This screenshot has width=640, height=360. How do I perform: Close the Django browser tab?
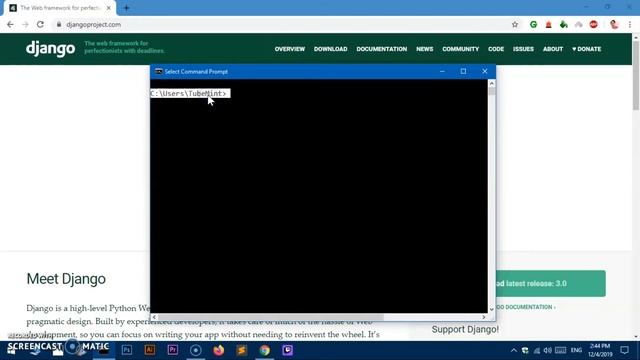coord(109,8)
